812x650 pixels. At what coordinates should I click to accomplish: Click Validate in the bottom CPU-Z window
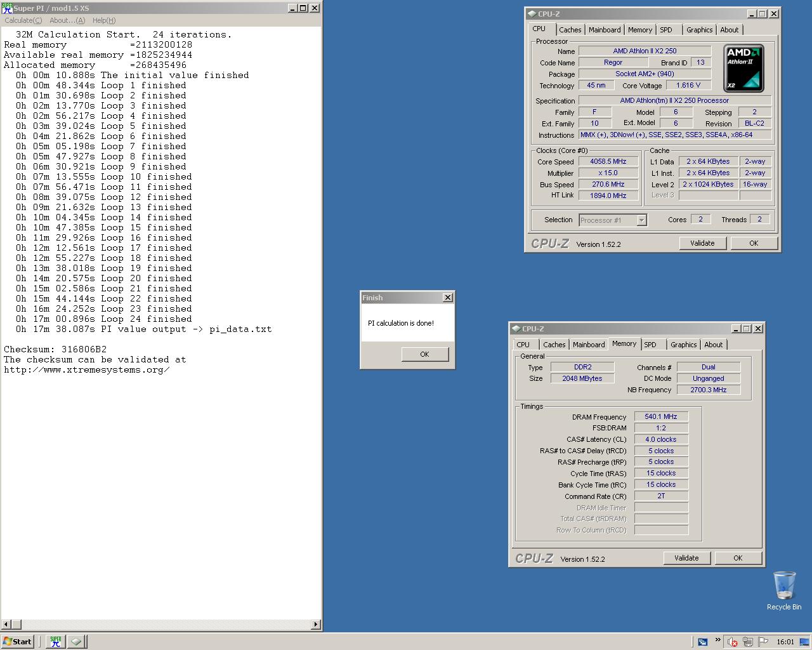point(686,558)
